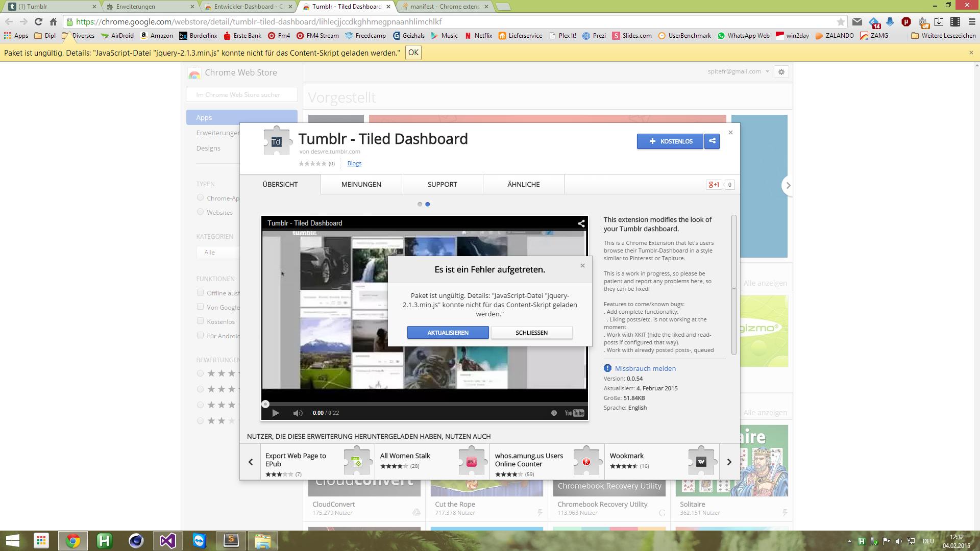The image size is (980, 551).
Task: Switch to the SUPPORT tab
Action: [x=443, y=185]
